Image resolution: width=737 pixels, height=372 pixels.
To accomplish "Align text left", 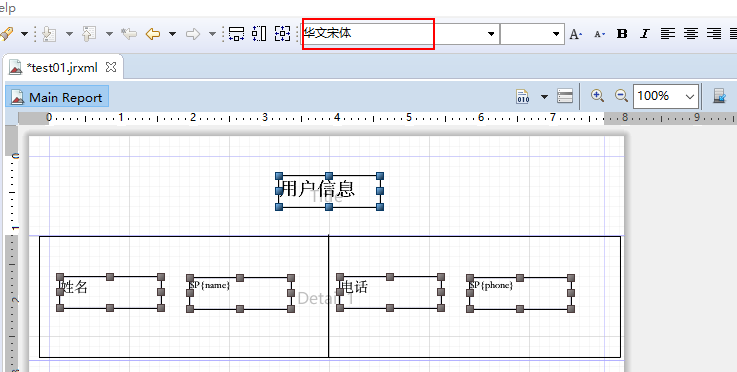I will 667,34.
